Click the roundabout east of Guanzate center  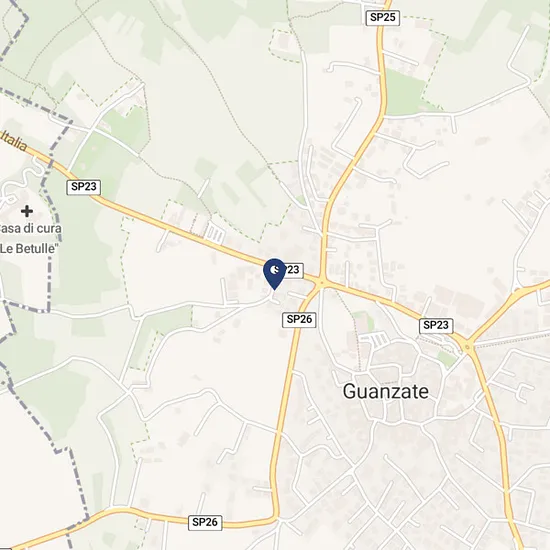click(467, 347)
